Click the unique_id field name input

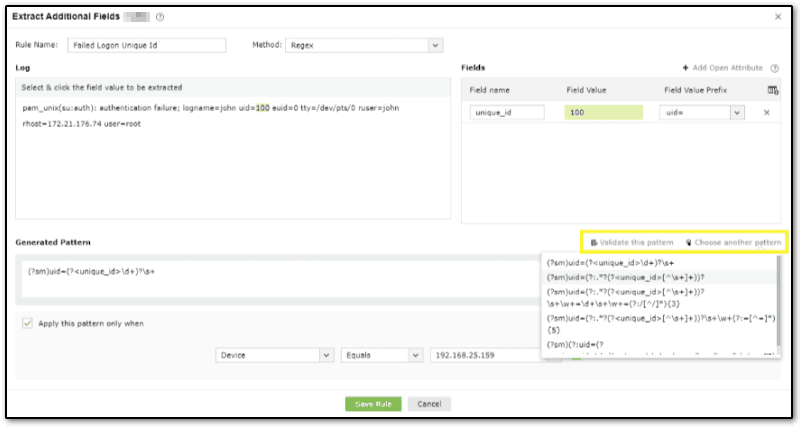tap(507, 112)
